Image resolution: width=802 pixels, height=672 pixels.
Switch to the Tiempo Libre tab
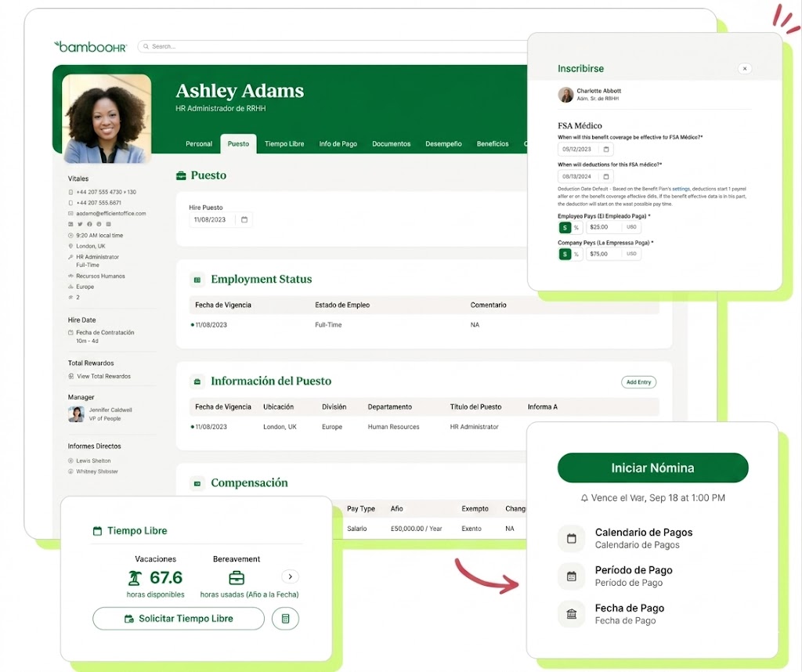(284, 143)
